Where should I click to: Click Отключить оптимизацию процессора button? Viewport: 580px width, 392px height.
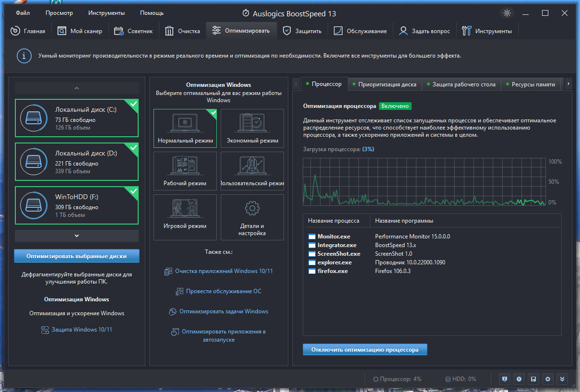tap(365, 350)
